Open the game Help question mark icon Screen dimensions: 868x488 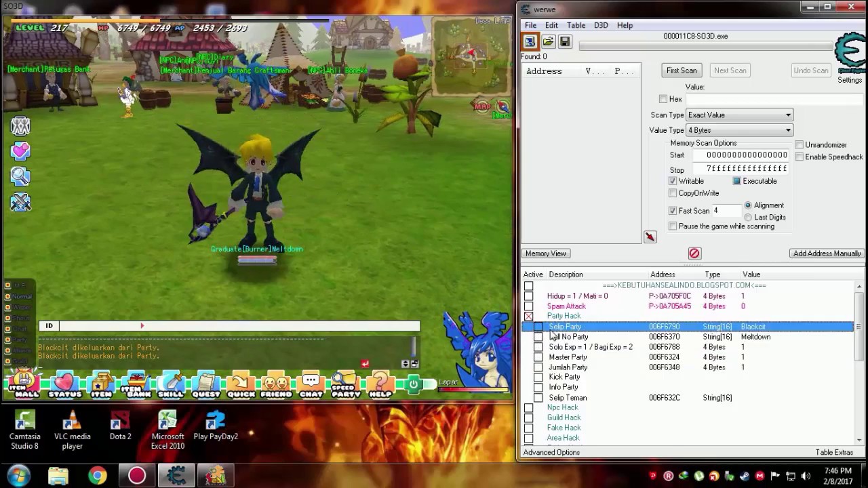[x=380, y=384]
